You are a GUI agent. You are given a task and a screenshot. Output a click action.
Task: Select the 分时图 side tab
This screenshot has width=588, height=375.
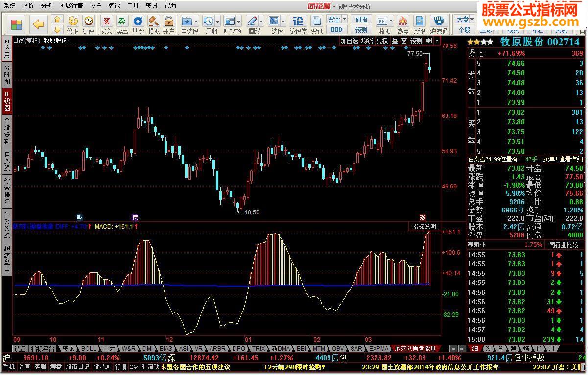tap(7, 75)
